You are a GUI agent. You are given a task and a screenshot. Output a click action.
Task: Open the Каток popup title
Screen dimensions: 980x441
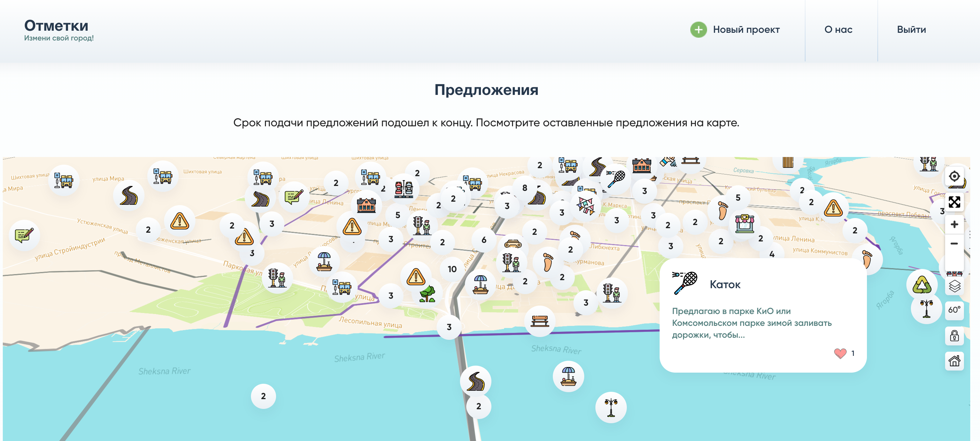point(725,284)
